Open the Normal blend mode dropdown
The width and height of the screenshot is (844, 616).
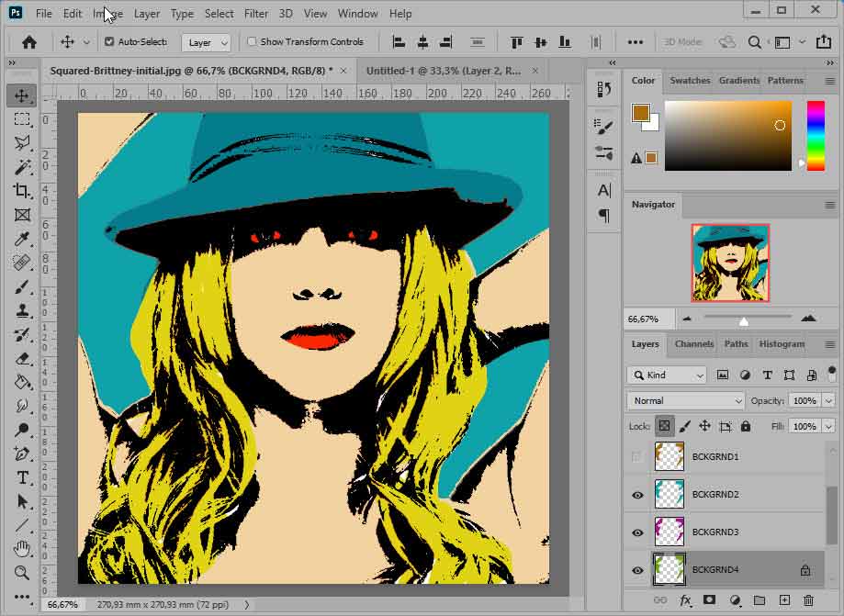(x=686, y=401)
